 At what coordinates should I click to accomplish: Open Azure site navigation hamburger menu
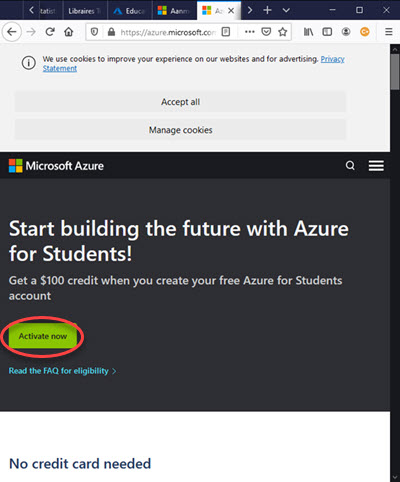click(376, 165)
